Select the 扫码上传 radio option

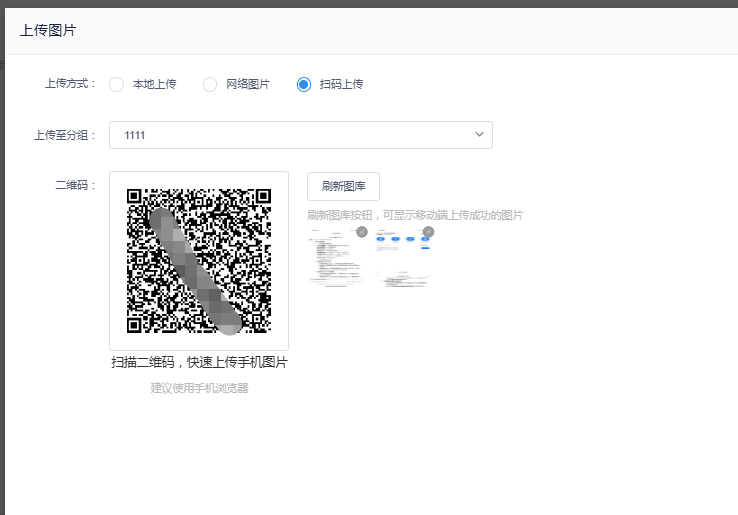tap(304, 85)
